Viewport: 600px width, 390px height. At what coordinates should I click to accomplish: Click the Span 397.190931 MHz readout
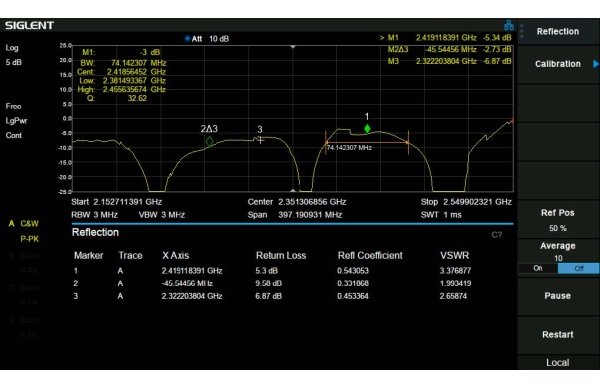click(x=295, y=215)
